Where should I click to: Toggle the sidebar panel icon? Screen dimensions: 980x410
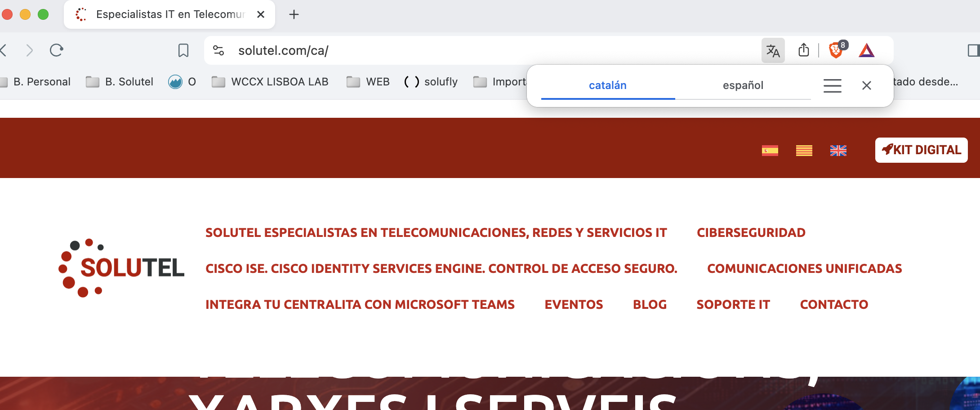click(x=974, y=50)
